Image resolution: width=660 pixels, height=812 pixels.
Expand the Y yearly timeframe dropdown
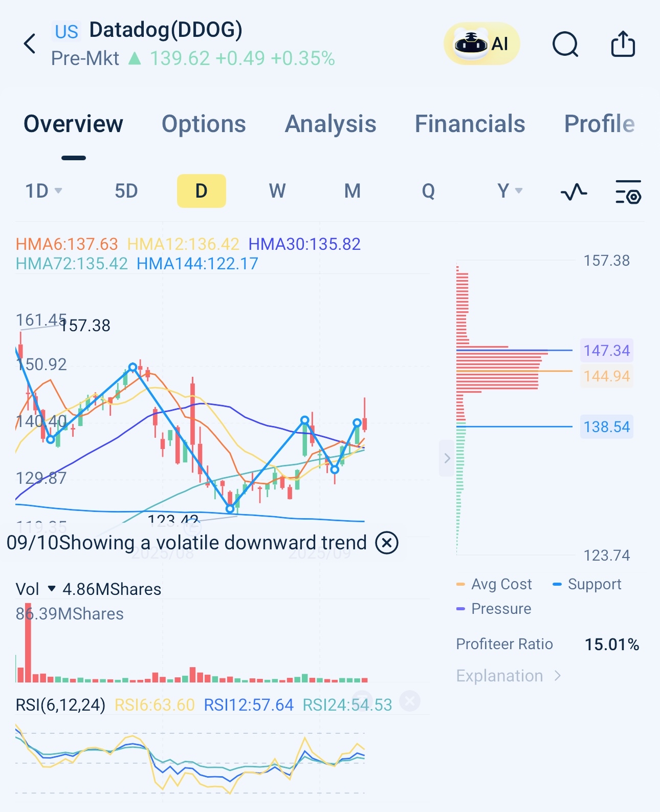click(x=510, y=191)
